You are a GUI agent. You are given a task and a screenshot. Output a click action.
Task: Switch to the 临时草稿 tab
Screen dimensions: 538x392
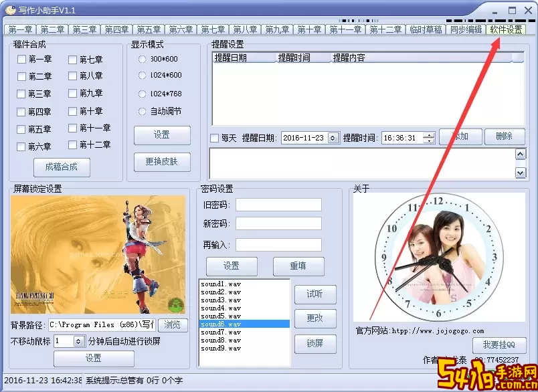[x=426, y=29]
